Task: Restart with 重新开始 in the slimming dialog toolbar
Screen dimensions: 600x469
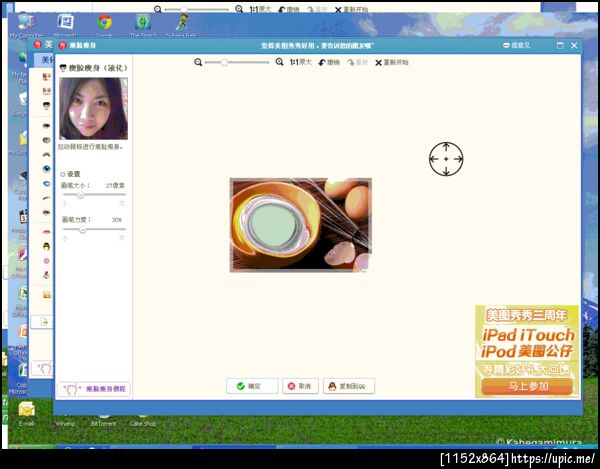Action: pos(392,62)
